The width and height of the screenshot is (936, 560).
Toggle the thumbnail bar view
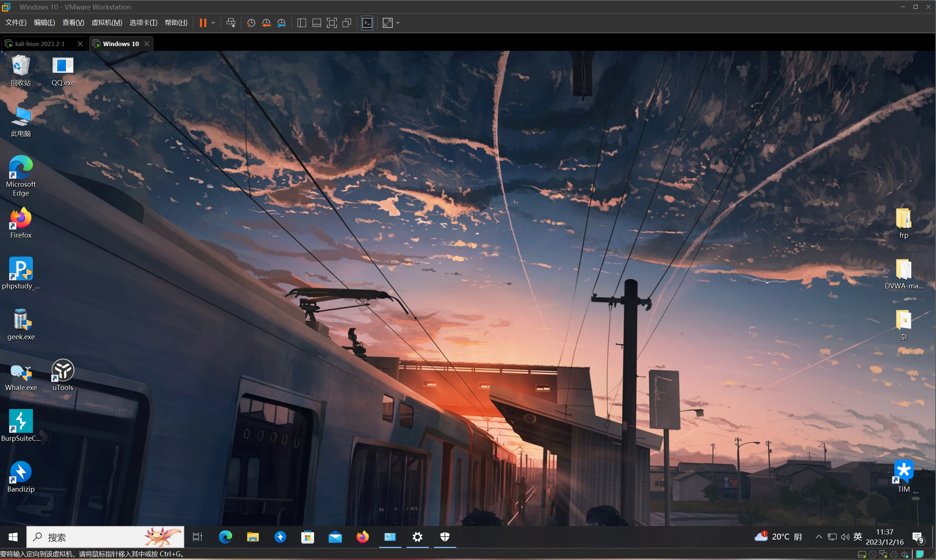pyautogui.click(x=317, y=23)
